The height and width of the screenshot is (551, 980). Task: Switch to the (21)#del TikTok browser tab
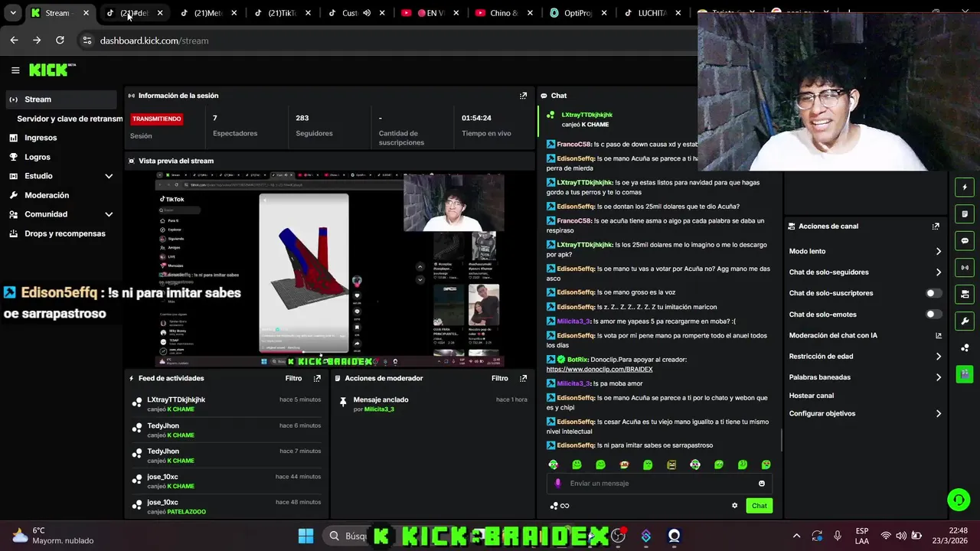(134, 13)
